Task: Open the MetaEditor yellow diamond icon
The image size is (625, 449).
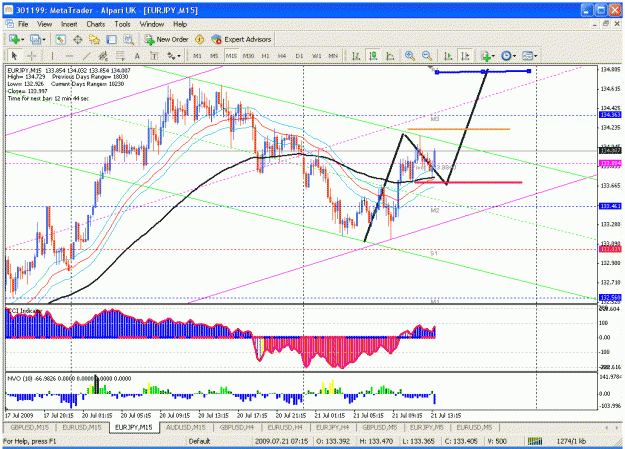Action: (x=200, y=39)
